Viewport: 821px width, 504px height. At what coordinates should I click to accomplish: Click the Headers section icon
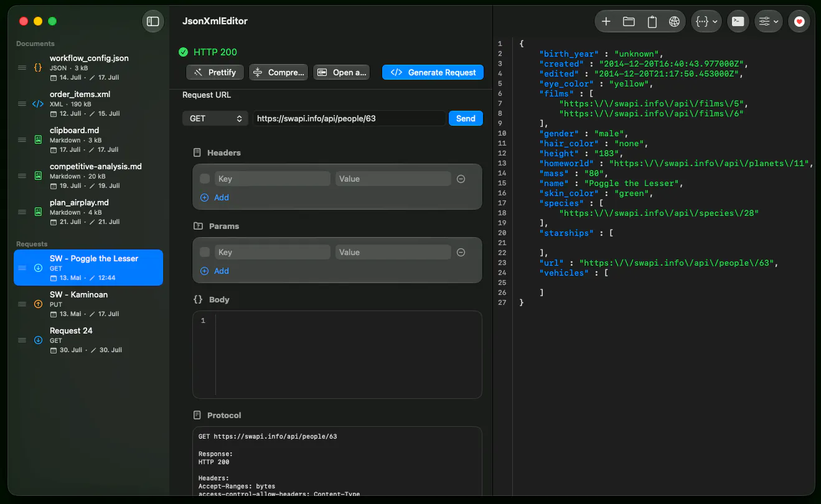coord(197,152)
